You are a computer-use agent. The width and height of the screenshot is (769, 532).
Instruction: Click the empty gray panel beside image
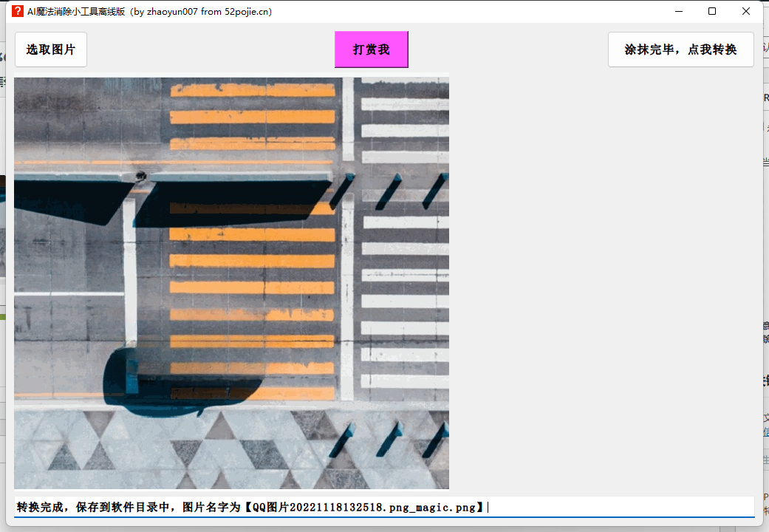click(598, 281)
